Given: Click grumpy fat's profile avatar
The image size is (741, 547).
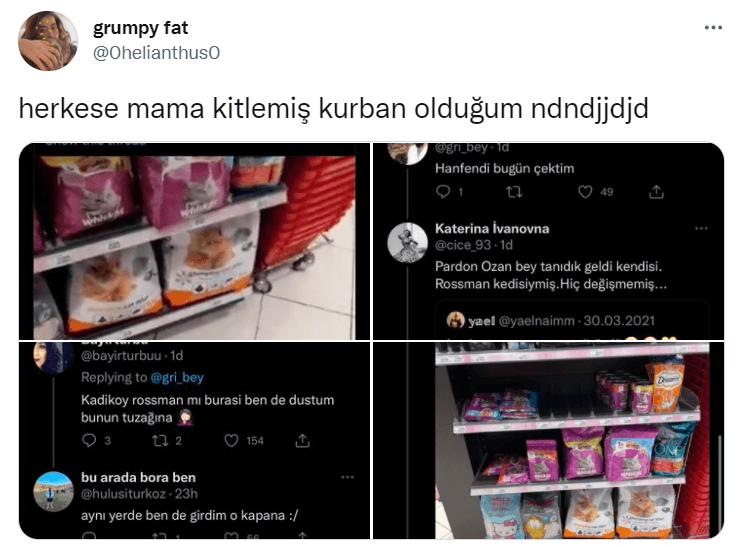Looking at the screenshot, I should point(48,41).
